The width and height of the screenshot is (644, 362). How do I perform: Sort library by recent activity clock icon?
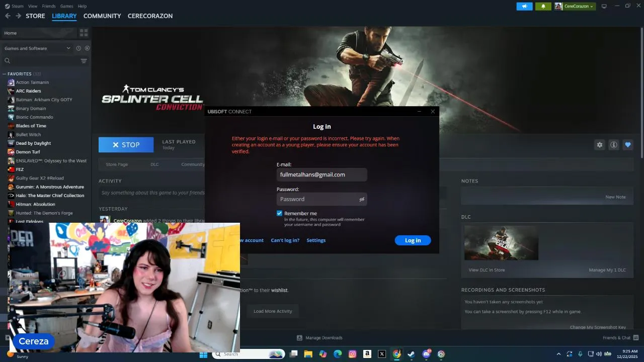(x=78, y=48)
